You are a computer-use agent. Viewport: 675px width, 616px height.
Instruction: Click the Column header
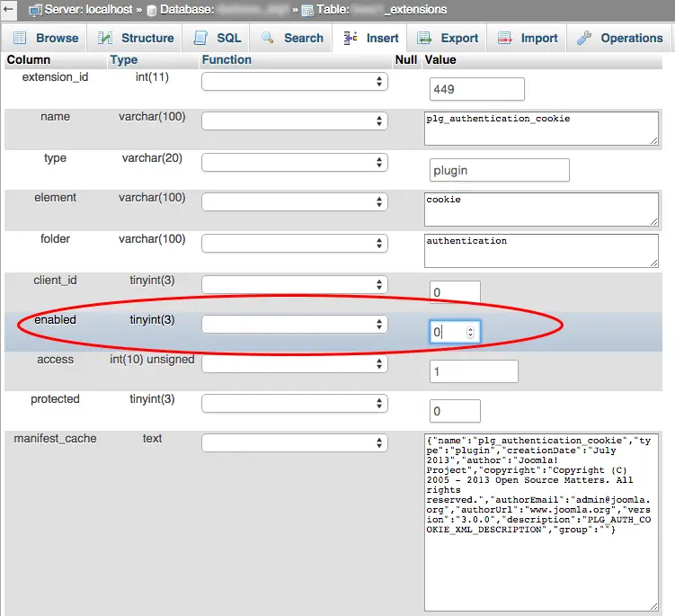[x=29, y=60]
